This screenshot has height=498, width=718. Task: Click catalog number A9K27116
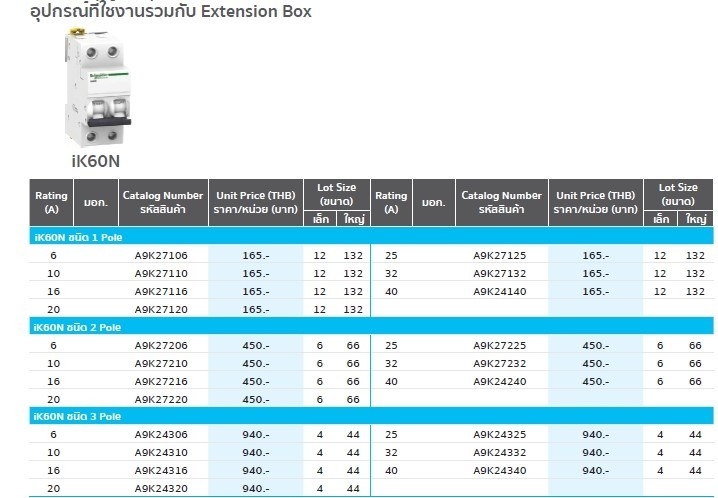161,291
